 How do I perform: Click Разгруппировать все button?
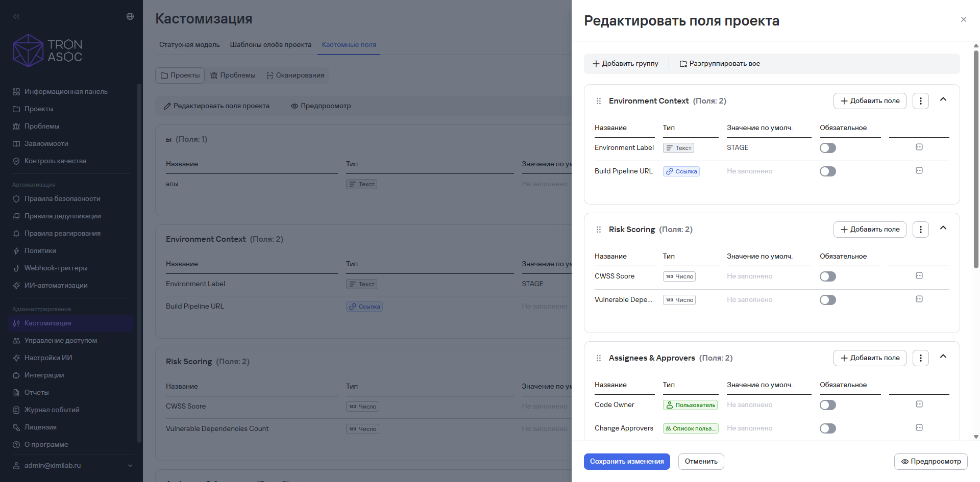[720, 64]
